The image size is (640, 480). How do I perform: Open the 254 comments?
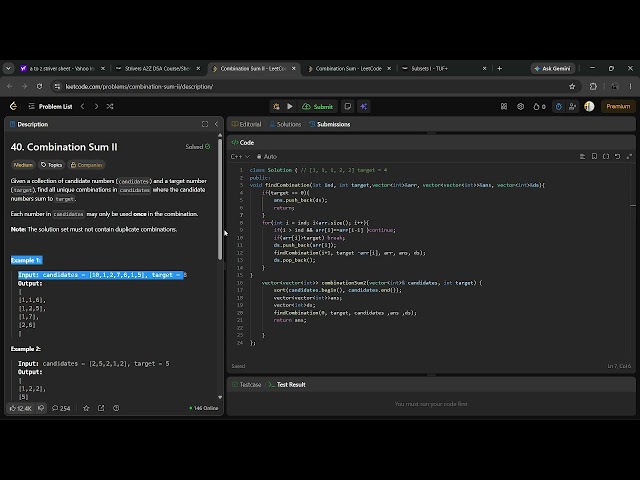(x=61, y=408)
